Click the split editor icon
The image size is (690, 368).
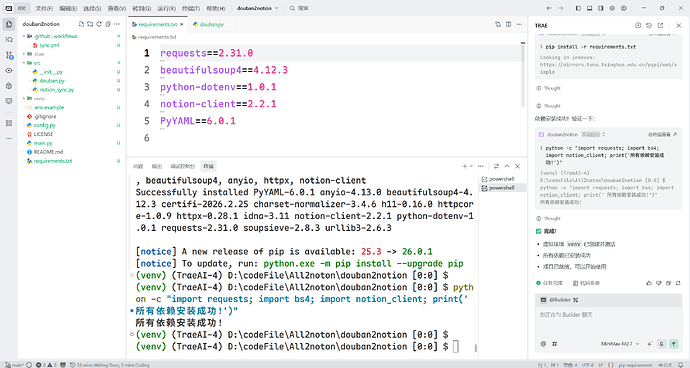pos(509,24)
